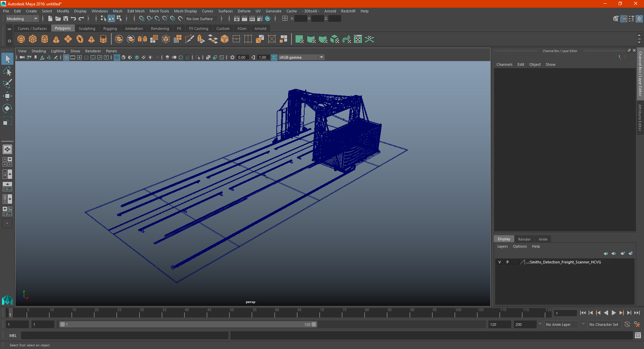The height and width of the screenshot is (349, 644).
Task: Click the range slider bar handle end
Action: coord(314,325)
